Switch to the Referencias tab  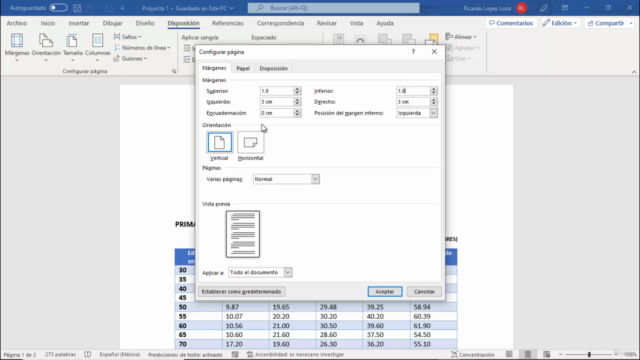pyautogui.click(x=227, y=23)
